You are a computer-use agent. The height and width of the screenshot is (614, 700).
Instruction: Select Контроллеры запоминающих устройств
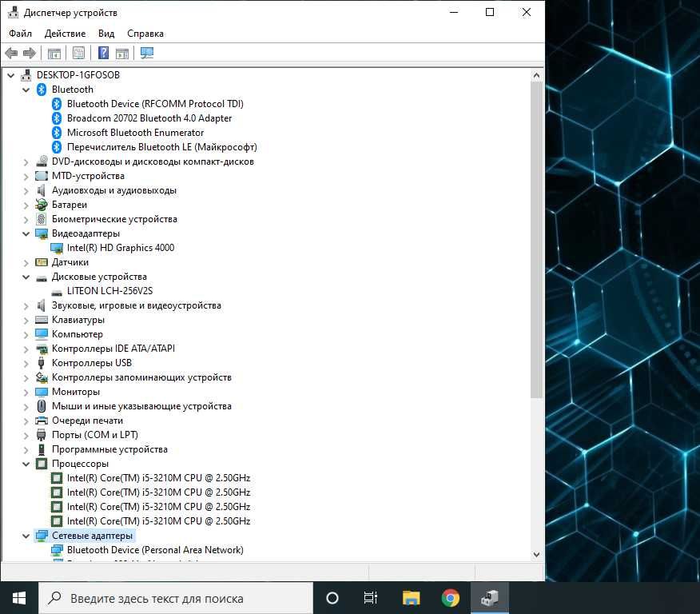(x=141, y=377)
